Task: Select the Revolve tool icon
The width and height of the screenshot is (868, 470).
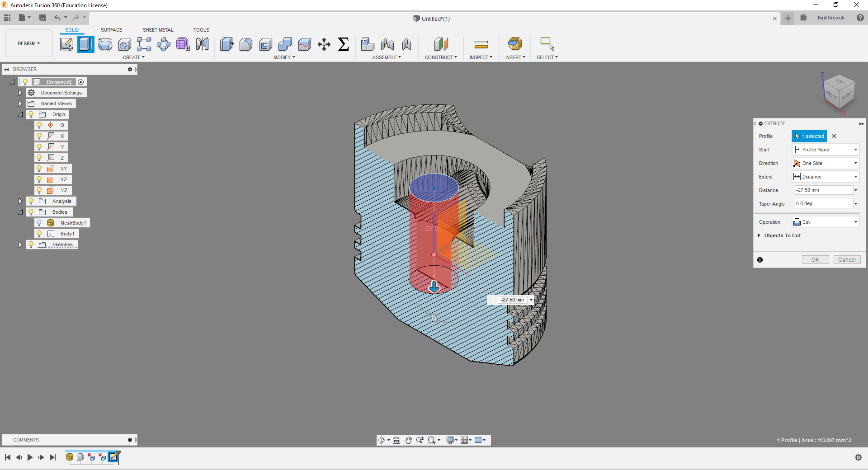Action: [x=105, y=44]
